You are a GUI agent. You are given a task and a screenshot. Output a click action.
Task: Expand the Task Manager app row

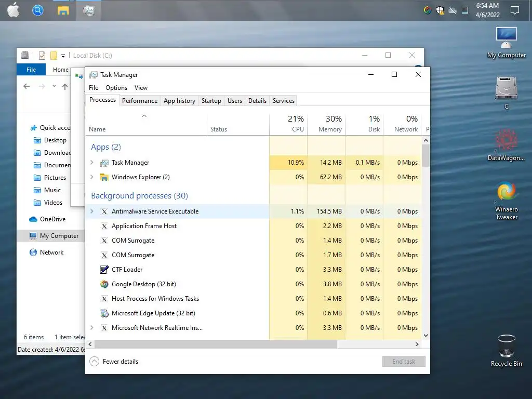point(91,163)
